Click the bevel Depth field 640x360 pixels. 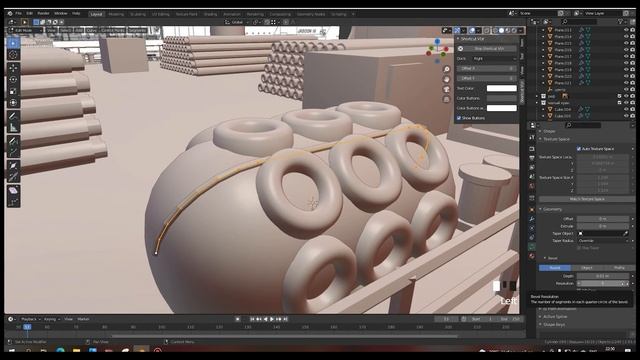(603, 276)
